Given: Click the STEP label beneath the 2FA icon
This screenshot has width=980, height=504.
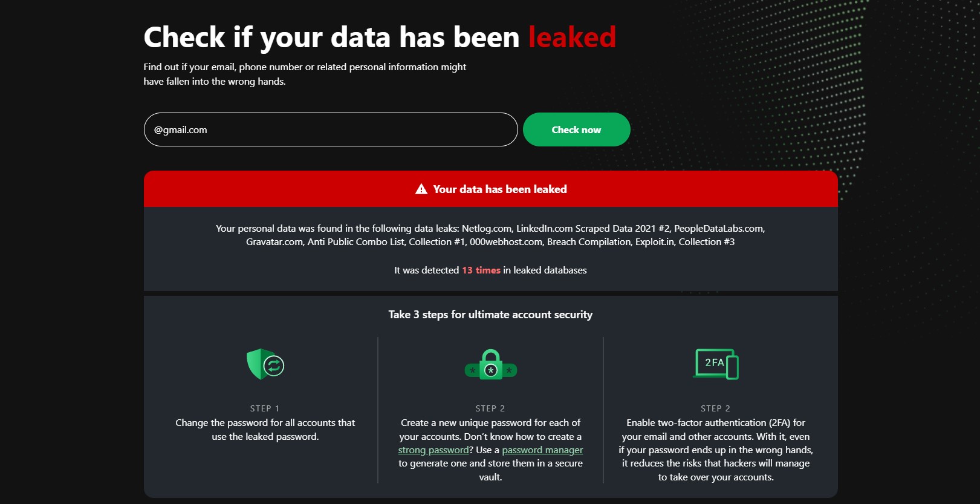Looking at the screenshot, I should [x=716, y=408].
